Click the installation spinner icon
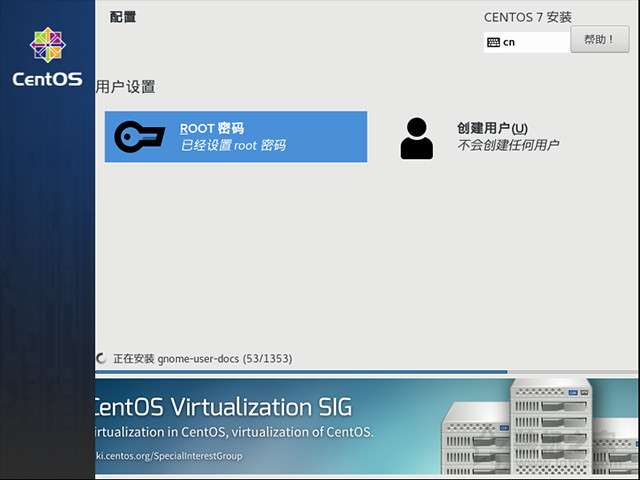The height and width of the screenshot is (480, 640). point(101,358)
